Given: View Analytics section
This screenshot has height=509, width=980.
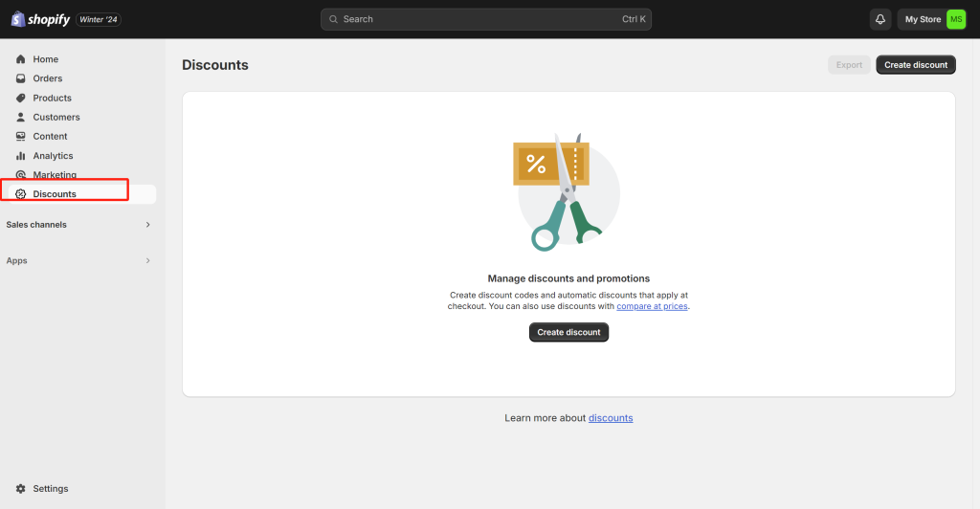Looking at the screenshot, I should pyautogui.click(x=54, y=156).
